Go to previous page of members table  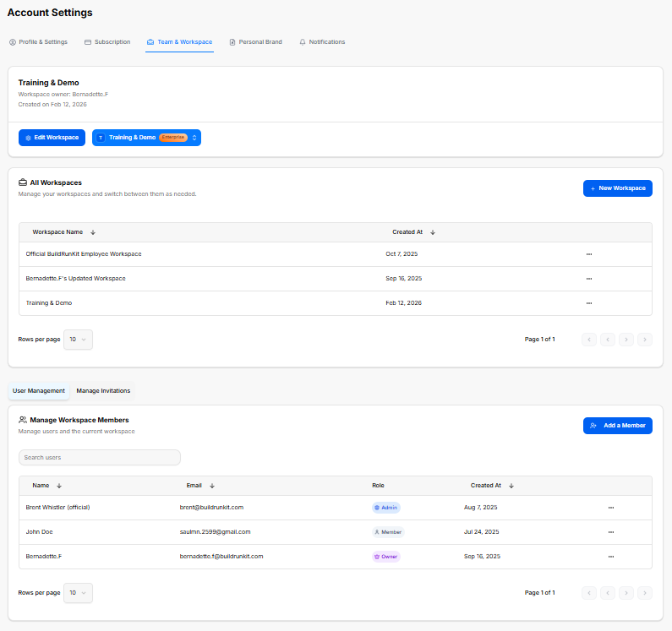[x=608, y=593]
